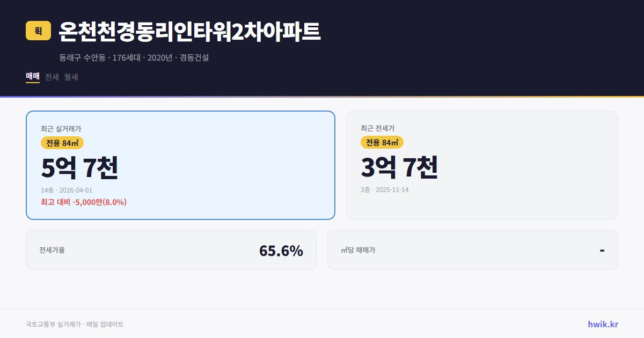Click the 3억 7천 jeonse price figure
This screenshot has height=338, width=644.
400,167
